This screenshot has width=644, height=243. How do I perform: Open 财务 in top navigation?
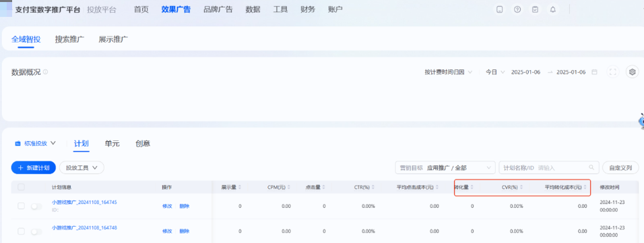[308, 9]
